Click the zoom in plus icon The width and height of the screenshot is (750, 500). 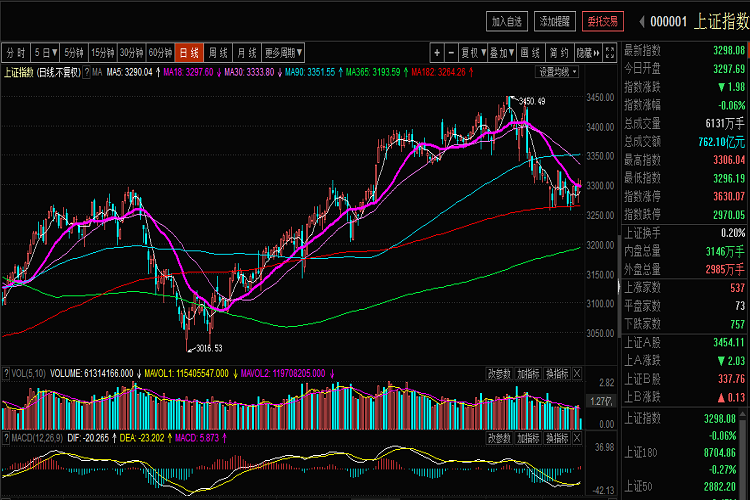point(437,52)
